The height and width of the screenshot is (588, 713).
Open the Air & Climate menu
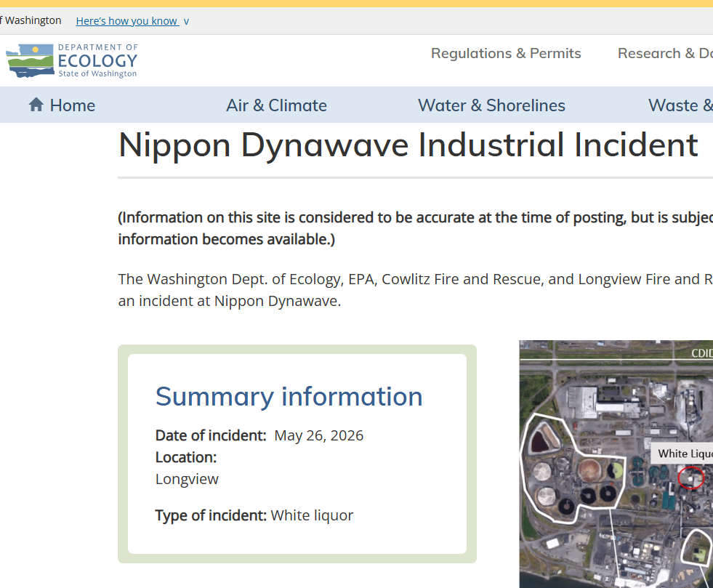tap(276, 105)
